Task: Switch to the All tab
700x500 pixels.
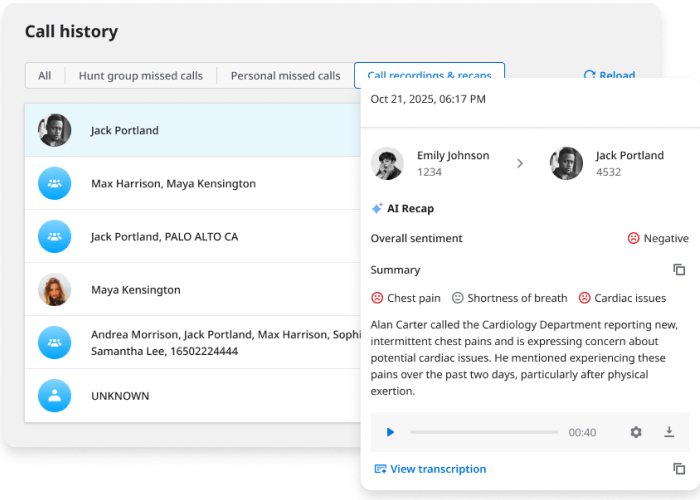Action: 45,76
